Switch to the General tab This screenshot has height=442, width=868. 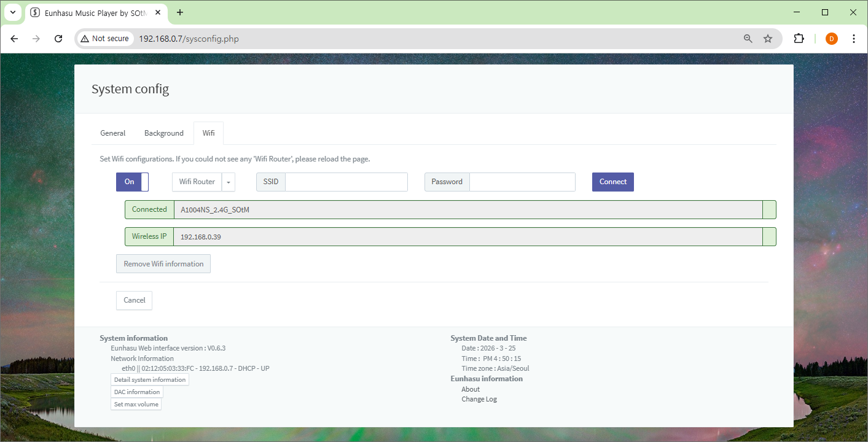tap(113, 133)
